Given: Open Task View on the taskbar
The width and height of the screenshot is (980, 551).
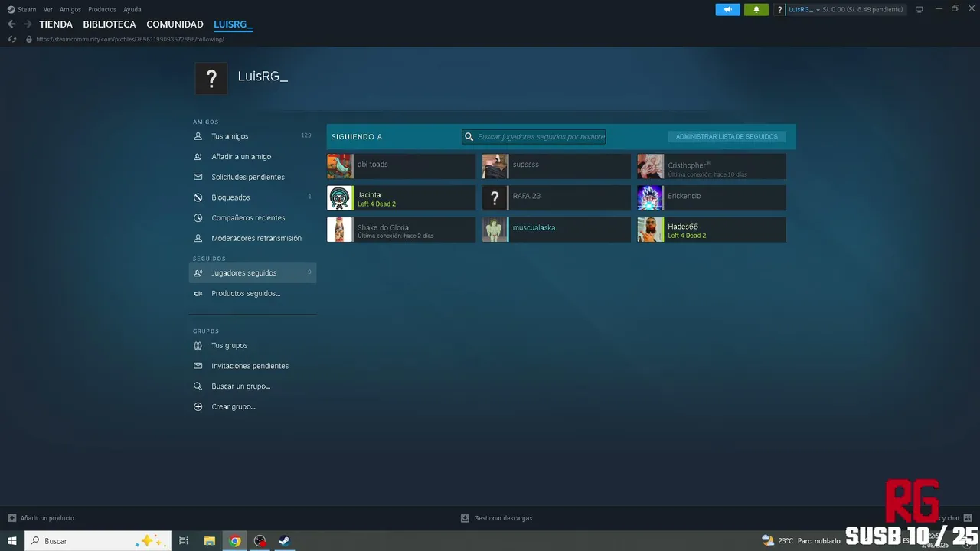Looking at the screenshot, I should pos(184,541).
